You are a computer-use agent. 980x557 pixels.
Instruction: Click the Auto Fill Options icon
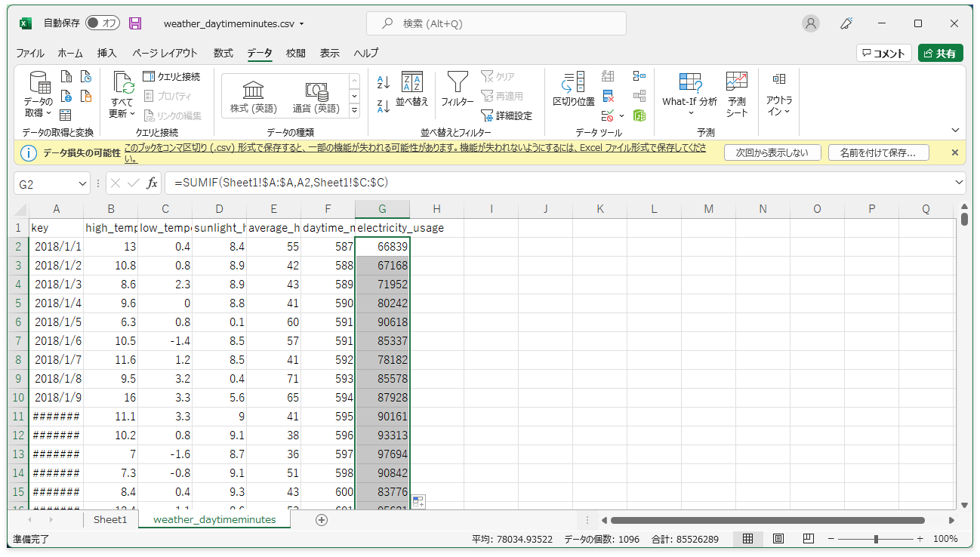pos(419,502)
